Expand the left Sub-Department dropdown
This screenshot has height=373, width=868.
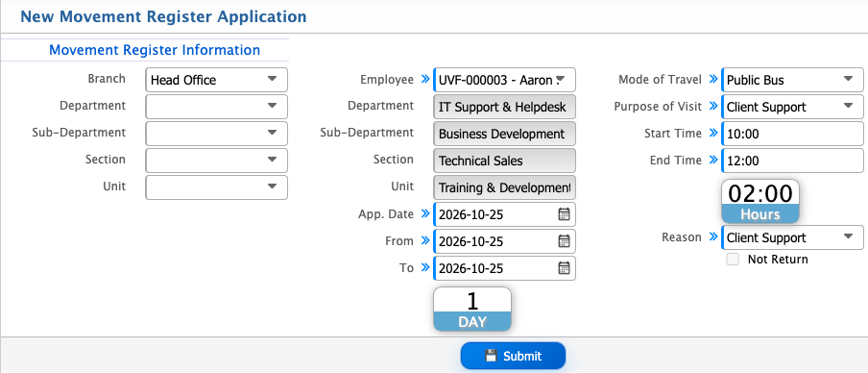click(x=216, y=134)
